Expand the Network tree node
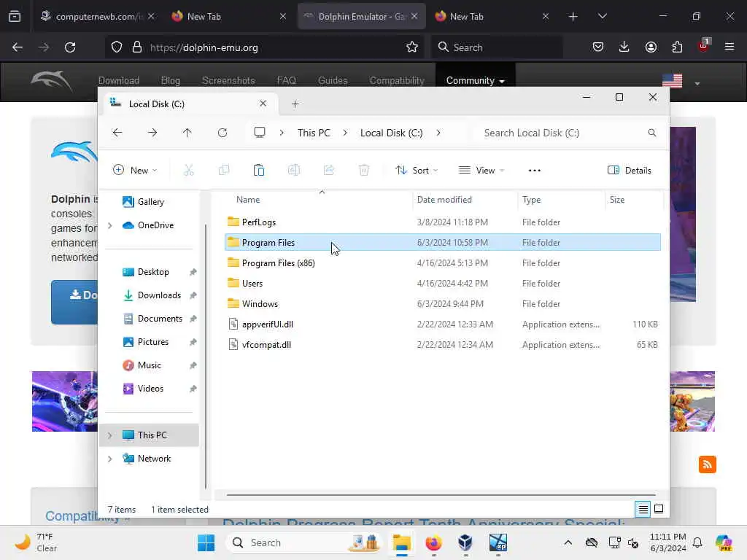Viewport: 747px width, 560px height. [110, 459]
